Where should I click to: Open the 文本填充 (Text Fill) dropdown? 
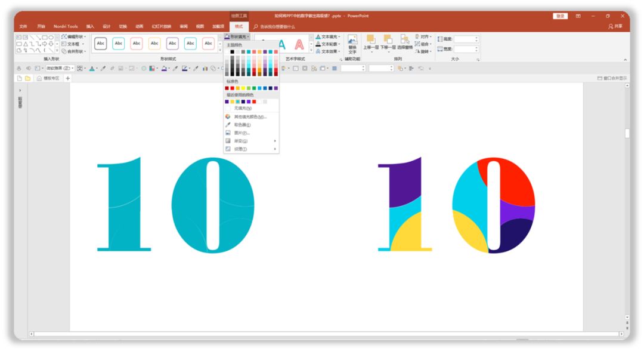(x=328, y=36)
